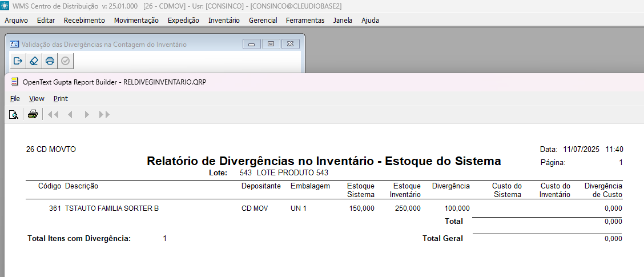Screen dimensions: 644x277
Task: Click the Estoque Inventário value 250,000
Action: pos(408,208)
